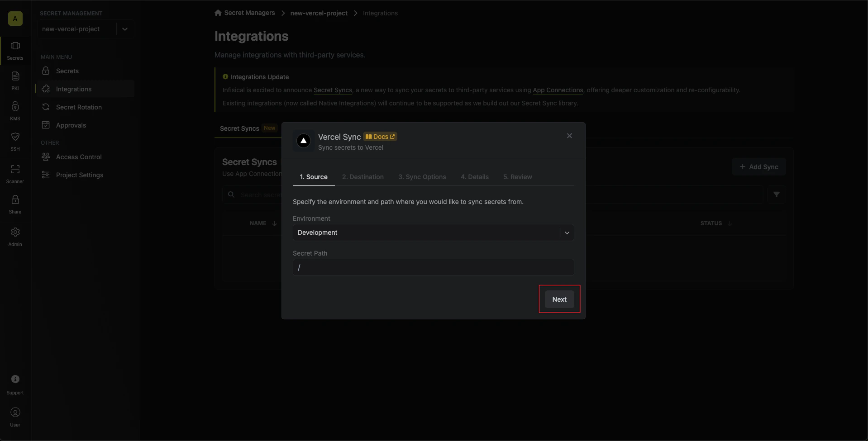This screenshot has width=868, height=441.
Task: Switch to the 4. Details step tab
Action: 475,177
